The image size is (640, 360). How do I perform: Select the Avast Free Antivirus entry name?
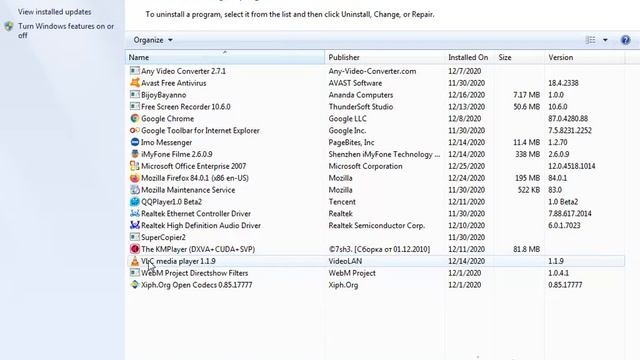click(x=173, y=83)
